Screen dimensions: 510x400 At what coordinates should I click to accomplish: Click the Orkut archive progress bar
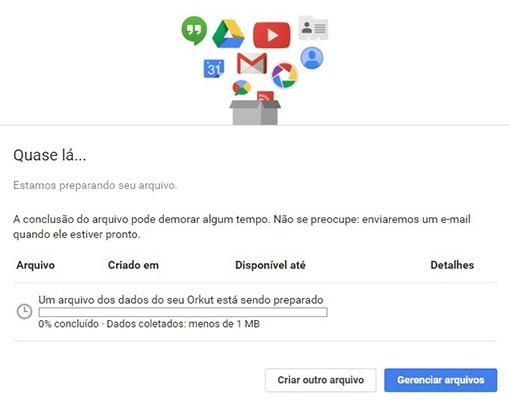[x=183, y=312]
